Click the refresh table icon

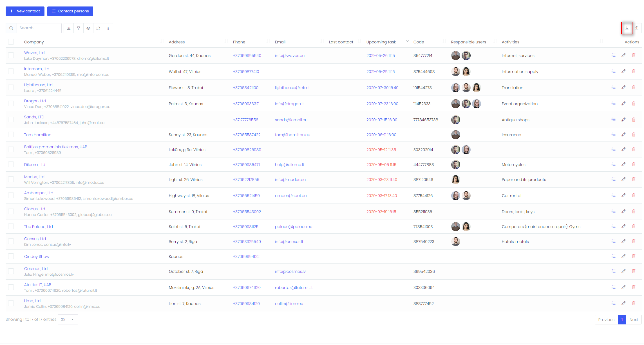click(98, 28)
